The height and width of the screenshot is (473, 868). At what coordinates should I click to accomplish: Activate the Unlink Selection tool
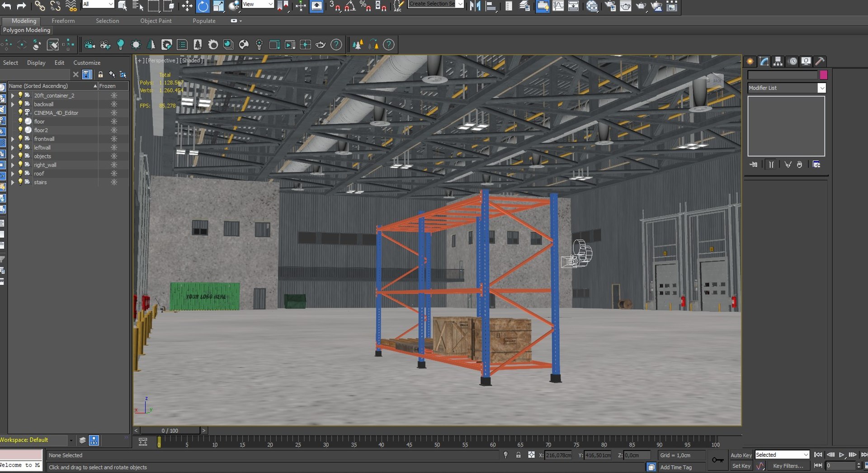coord(55,5)
